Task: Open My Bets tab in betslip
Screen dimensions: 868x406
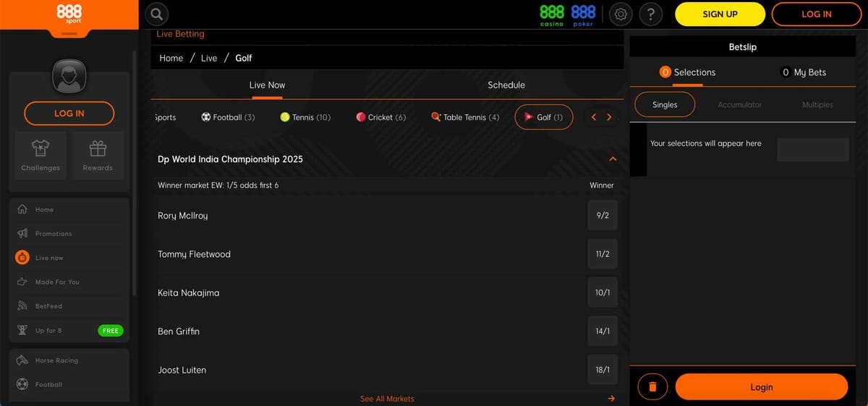Action: click(x=804, y=72)
